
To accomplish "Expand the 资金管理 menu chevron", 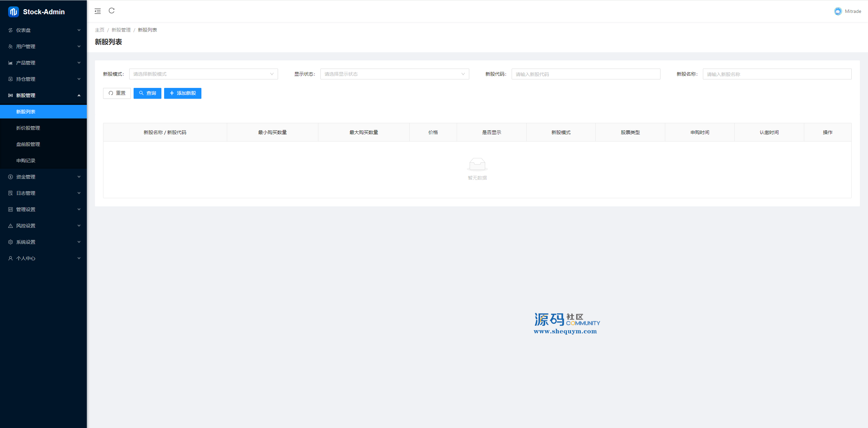I will click(79, 177).
